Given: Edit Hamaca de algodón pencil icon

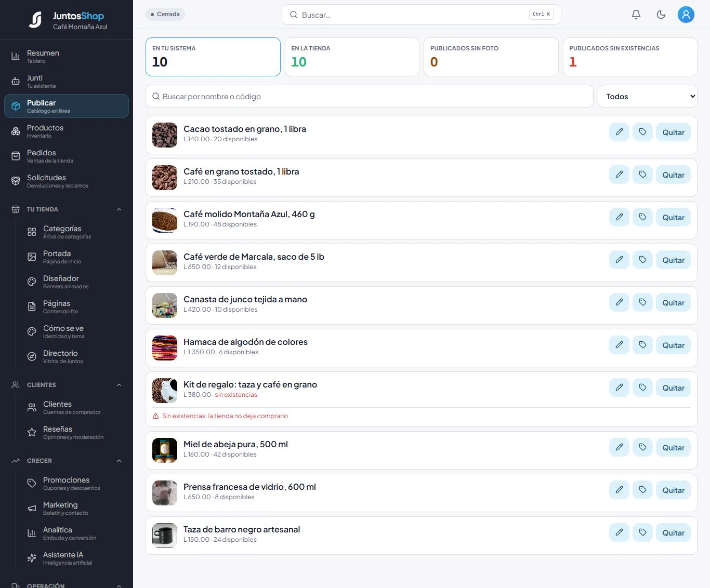Looking at the screenshot, I should 619,345.
